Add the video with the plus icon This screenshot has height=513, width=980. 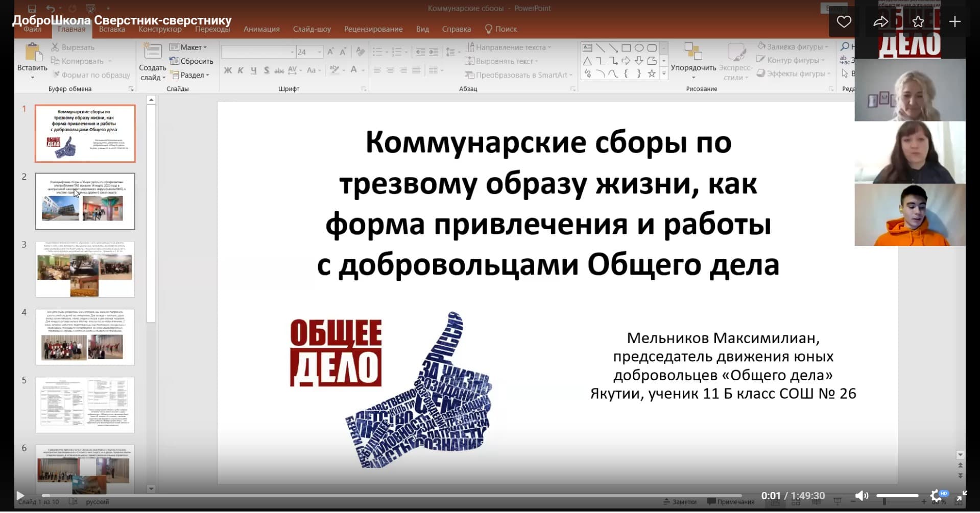click(x=954, y=21)
